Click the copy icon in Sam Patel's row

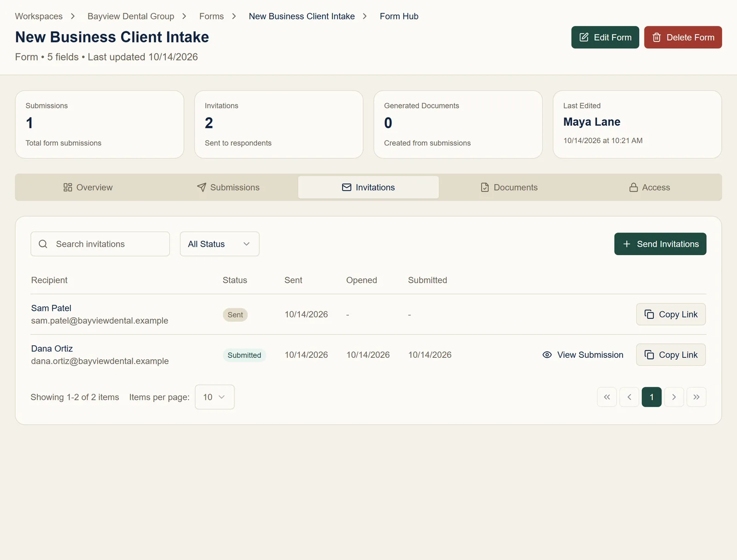tap(649, 314)
